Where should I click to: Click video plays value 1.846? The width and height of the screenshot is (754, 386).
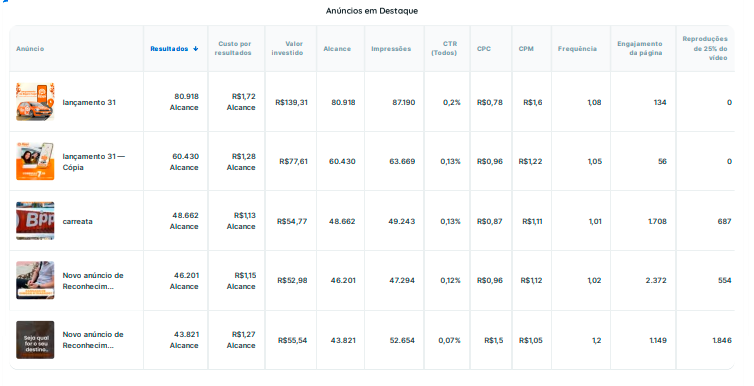pos(722,340)
